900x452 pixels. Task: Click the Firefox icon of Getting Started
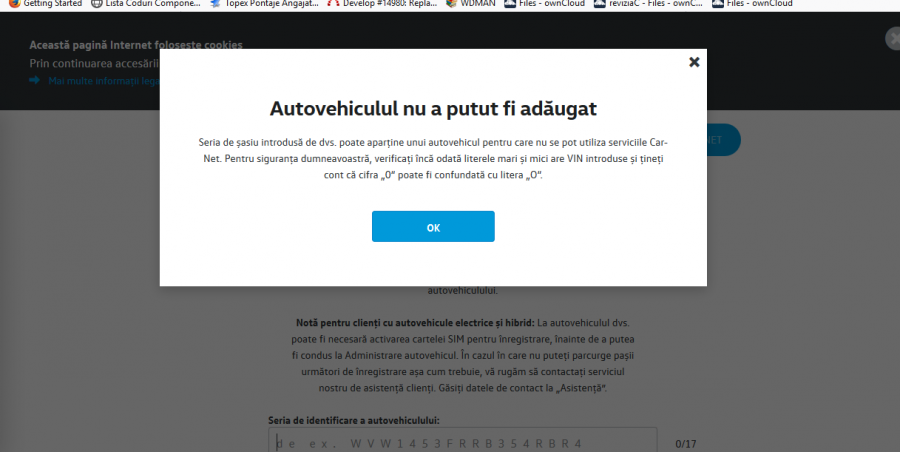(14, 3)
